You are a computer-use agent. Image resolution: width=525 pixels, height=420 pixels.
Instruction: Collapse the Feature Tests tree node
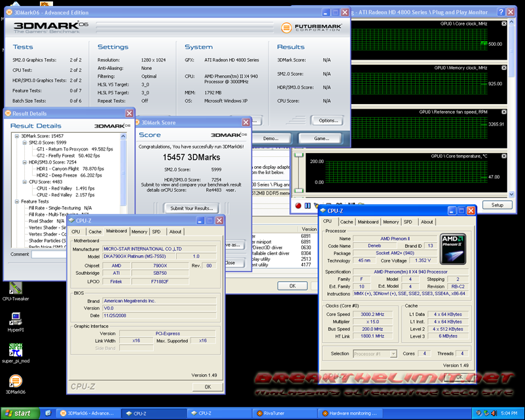click(17, 201)
